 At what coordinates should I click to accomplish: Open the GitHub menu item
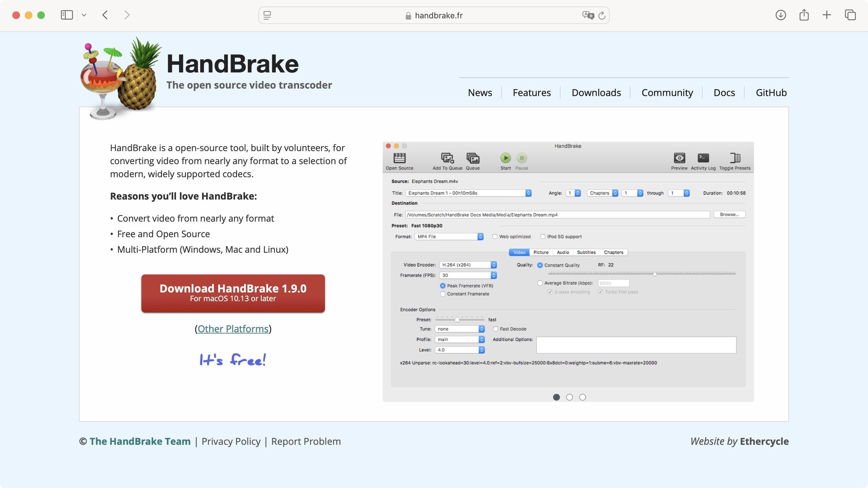point(771,93)
